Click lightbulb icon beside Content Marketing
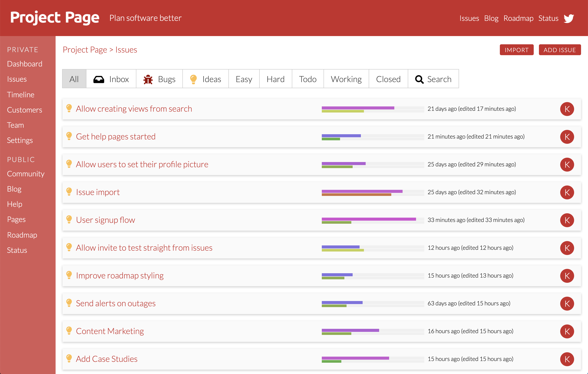Screen dimensions: 588x374 click(x=69, y=331)
